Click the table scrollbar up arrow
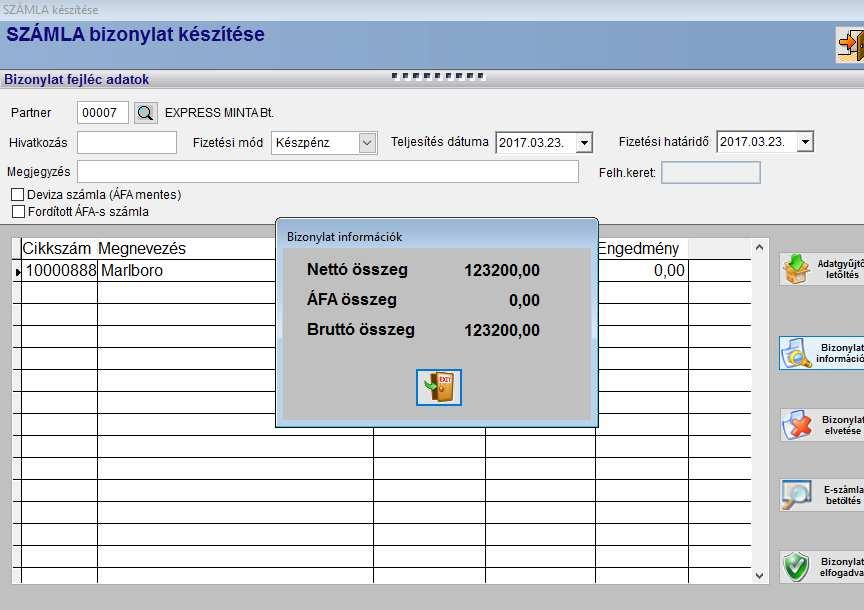 point(759,248)
